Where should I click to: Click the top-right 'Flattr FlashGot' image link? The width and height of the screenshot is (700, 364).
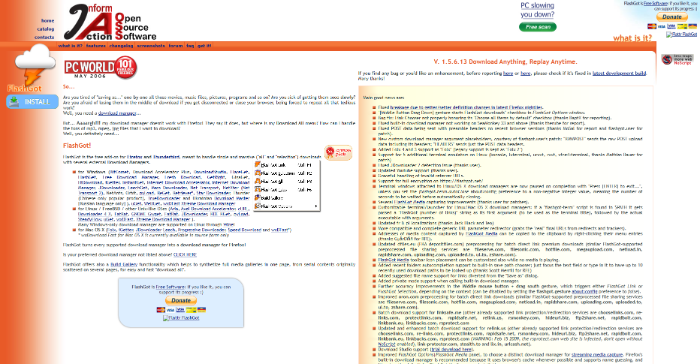coord(682,34)
